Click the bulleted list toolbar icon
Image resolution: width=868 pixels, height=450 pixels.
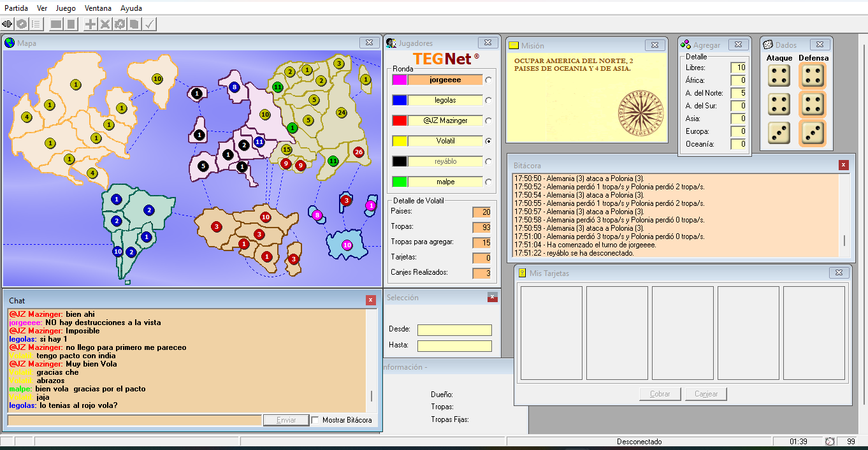click(x=36, y=24)
